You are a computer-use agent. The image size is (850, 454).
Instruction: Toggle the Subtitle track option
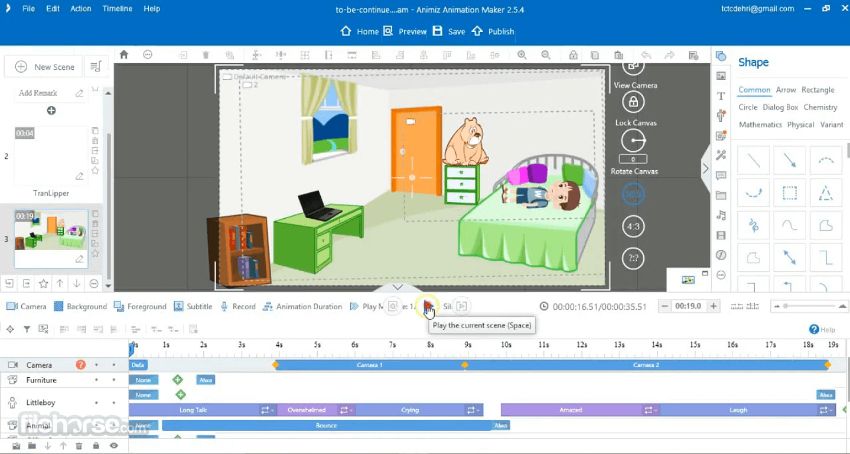[193, 306]
